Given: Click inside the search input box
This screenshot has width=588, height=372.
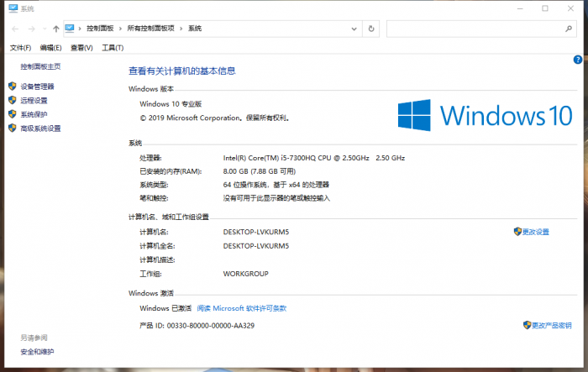Looking at the screenshot, I should point(470,29).
